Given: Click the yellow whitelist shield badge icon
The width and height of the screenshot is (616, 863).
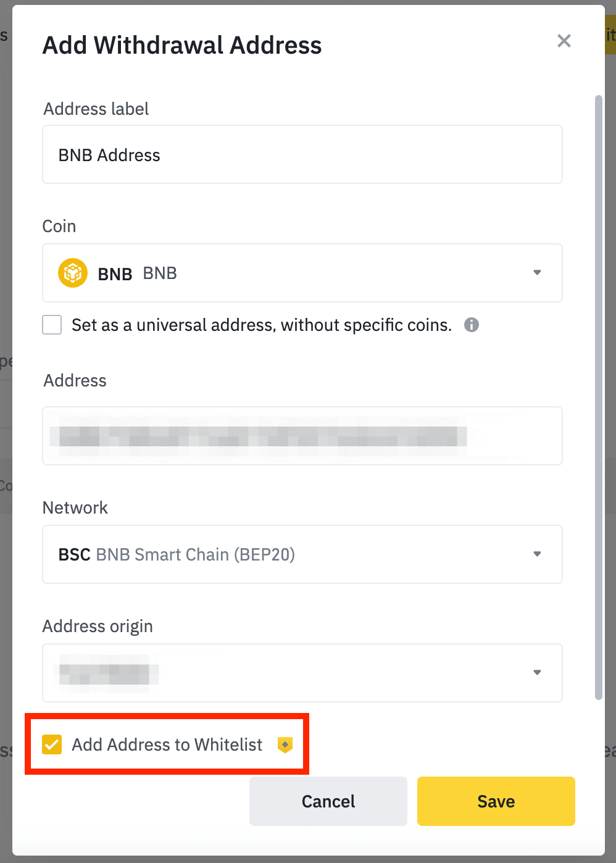Looking at the screenshot, I should point(285,745).
